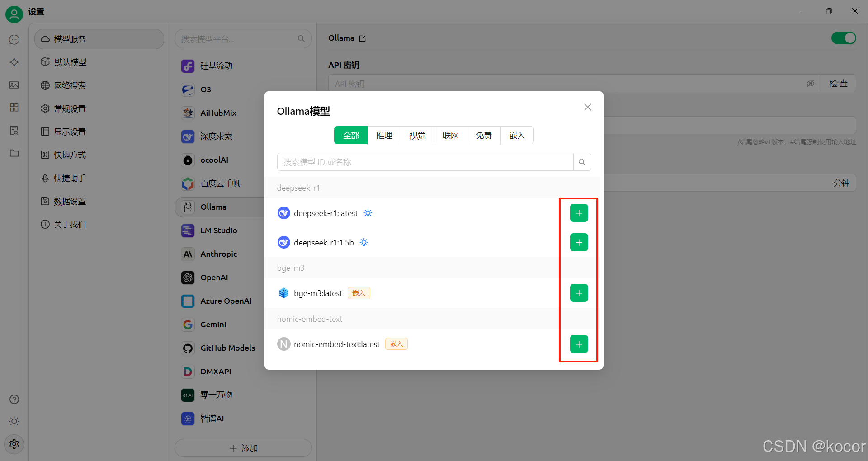Toggle the theme sun icon
Viewport: 868px width, 461px height.
[x=14, y=422]
